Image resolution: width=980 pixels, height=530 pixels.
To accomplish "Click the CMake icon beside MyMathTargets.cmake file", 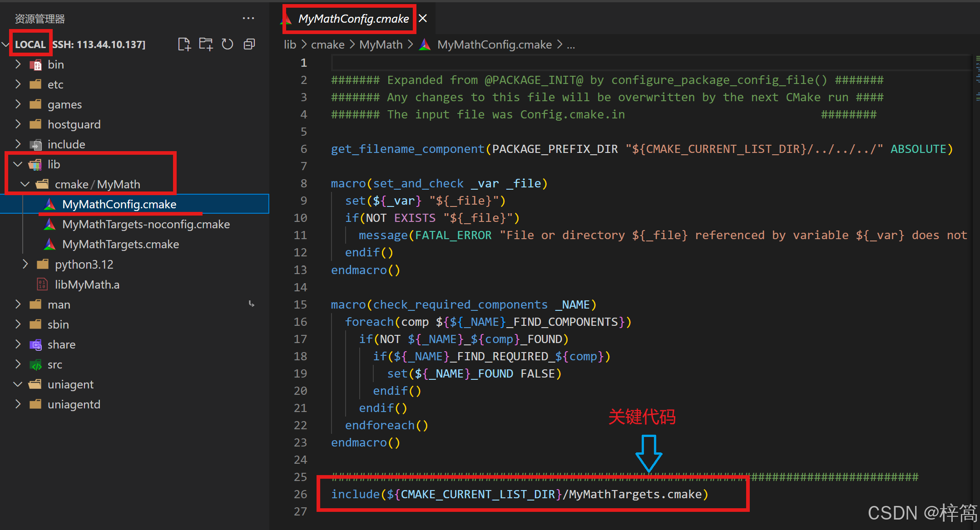I will click(50, 244).
